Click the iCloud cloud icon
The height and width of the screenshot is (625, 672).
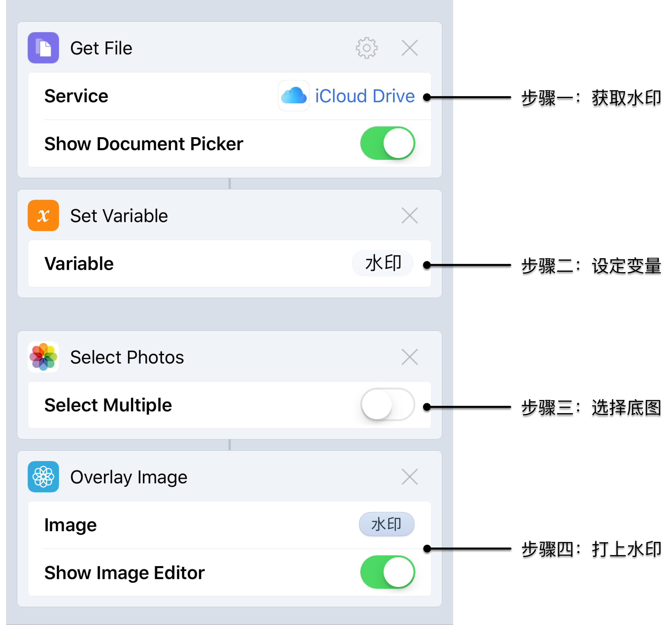pyautogui.click(x=293, y=96)
